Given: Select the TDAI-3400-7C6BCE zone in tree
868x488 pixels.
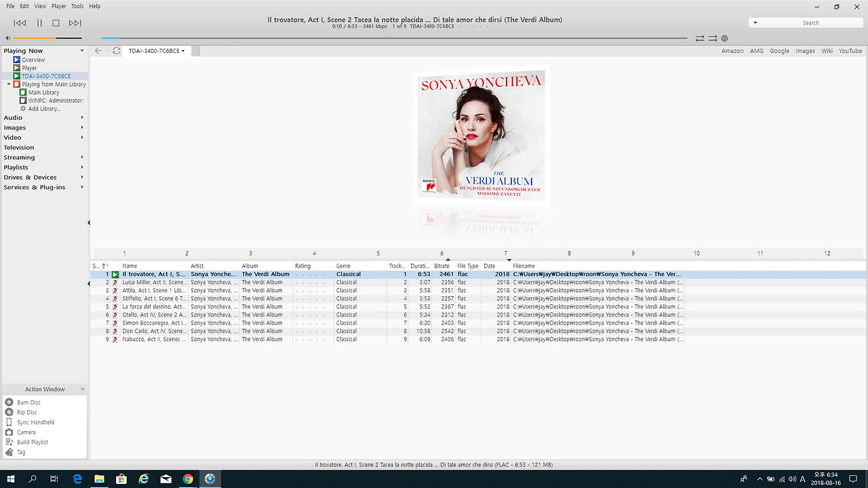Looking at the screenshot, I should [x=46, y=77].
